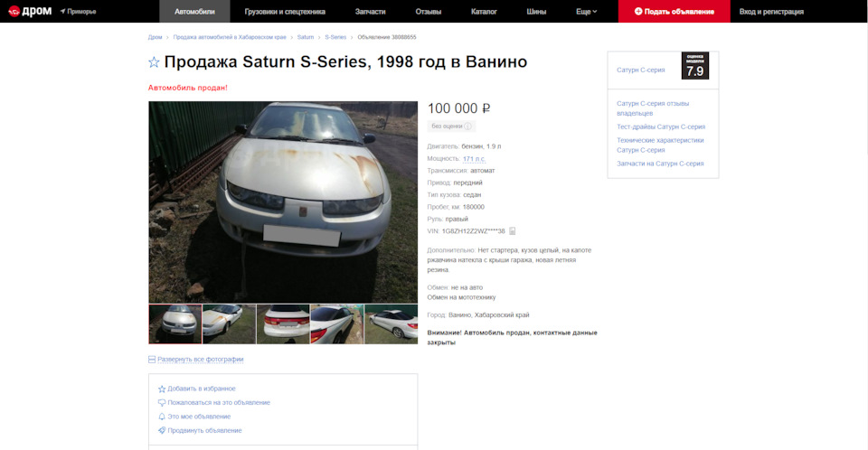Open the Запчасти menu item
Image resolution: width=868 pixels, height=450 pixels.
tap(370, 11)
